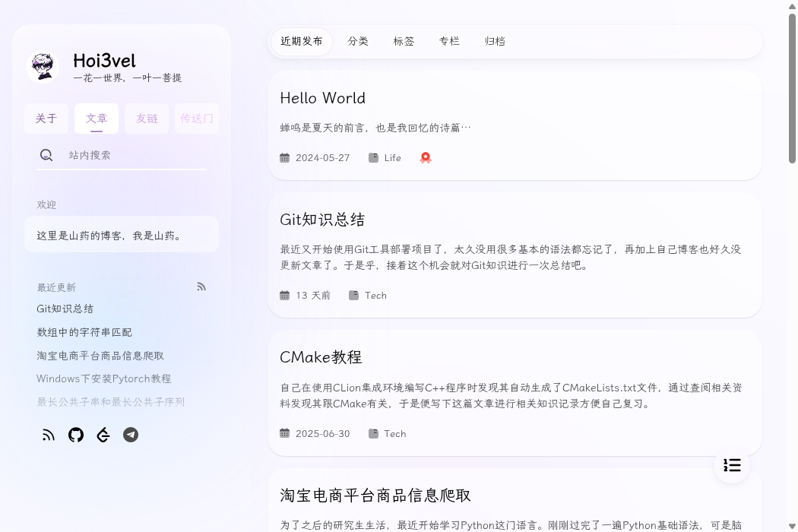798x532 pixels.
Task: Select the 归档 tab
Action: pos(495,41)
